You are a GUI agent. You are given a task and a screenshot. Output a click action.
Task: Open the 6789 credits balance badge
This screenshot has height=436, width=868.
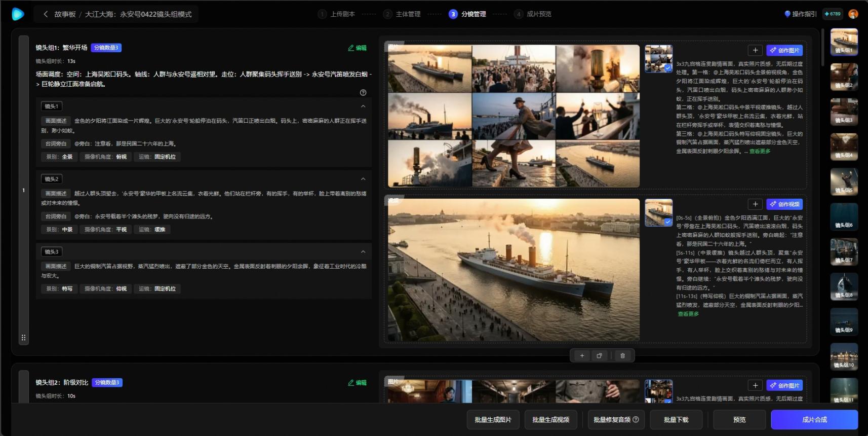click(x=833, y=14)
